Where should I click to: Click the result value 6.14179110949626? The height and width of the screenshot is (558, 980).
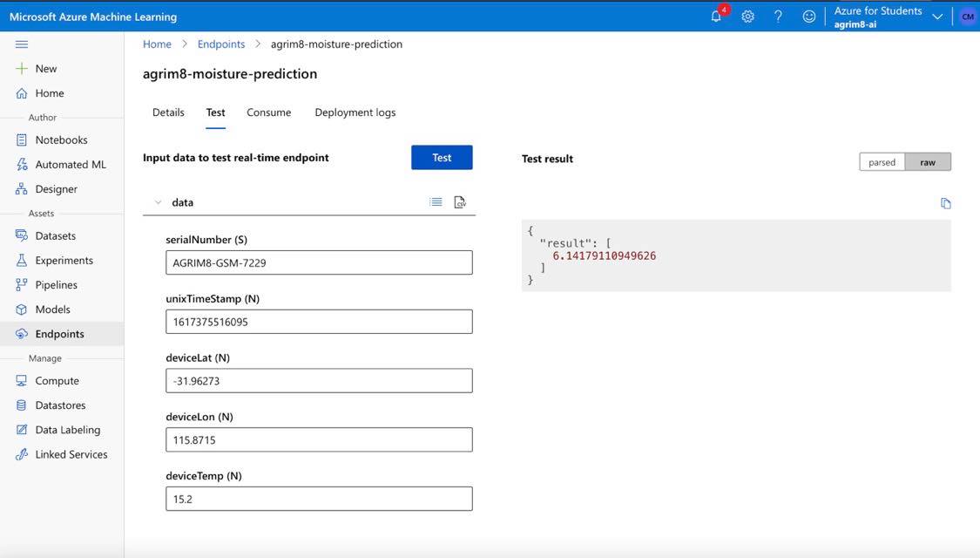pyautogui.click(x=605, y=255)
